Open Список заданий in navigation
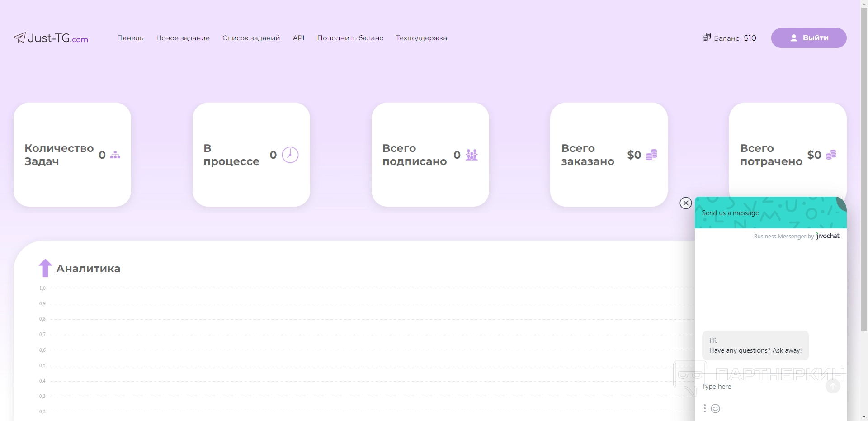The image size is (868, 421). [251, 38]
